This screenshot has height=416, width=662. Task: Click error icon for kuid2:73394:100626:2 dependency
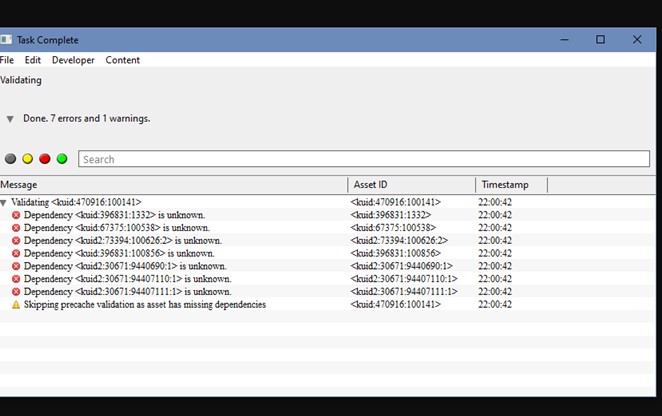pos(16,241)
